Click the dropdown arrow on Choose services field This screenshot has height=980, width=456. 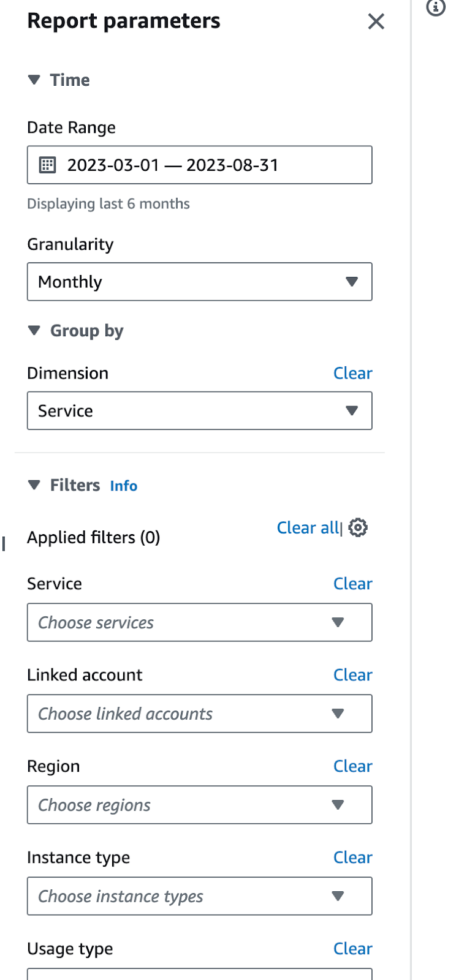point(337,622)
